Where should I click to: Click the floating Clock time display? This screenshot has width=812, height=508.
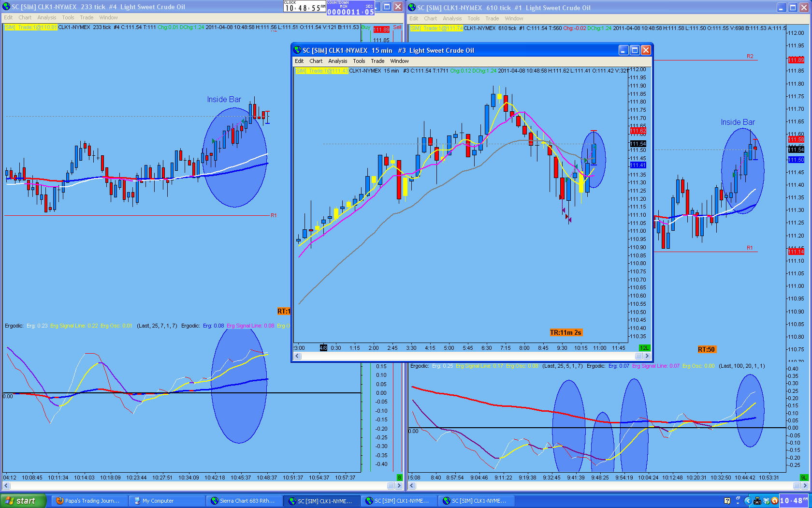pos(304,6)
